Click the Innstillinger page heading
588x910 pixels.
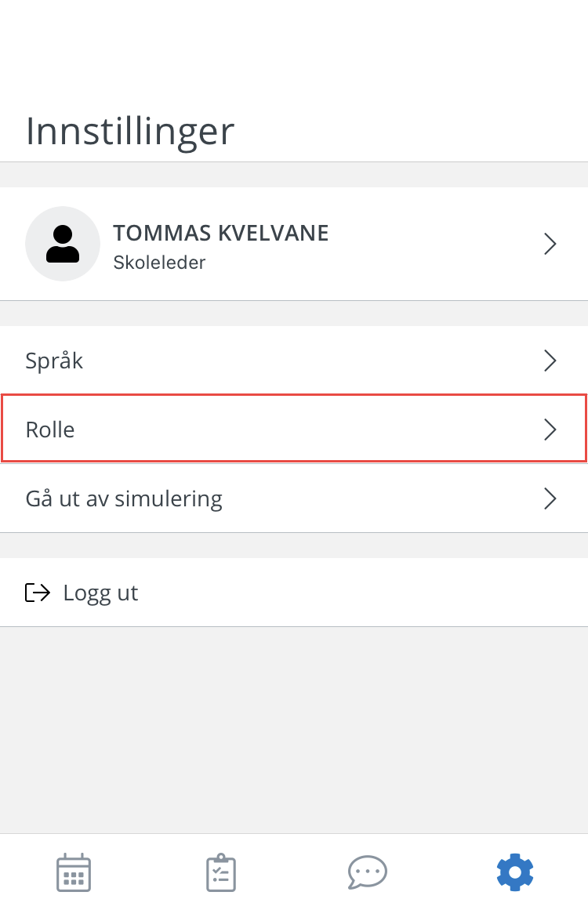(x=130, y=132)
